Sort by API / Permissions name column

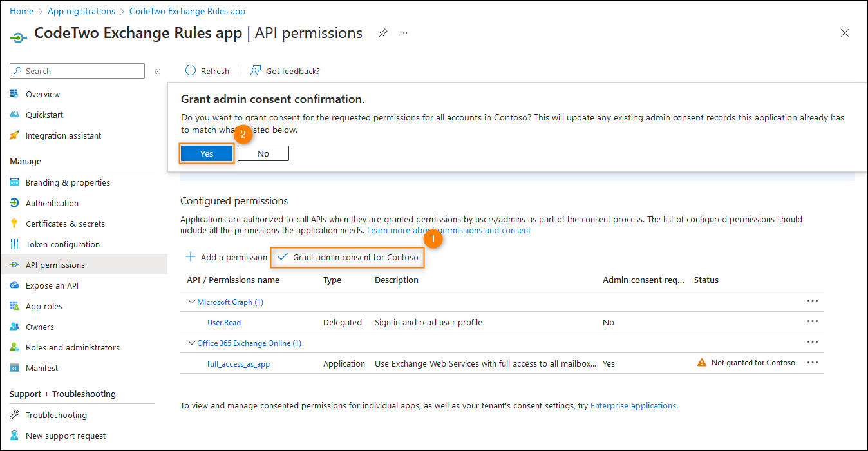tap(233, 280)
